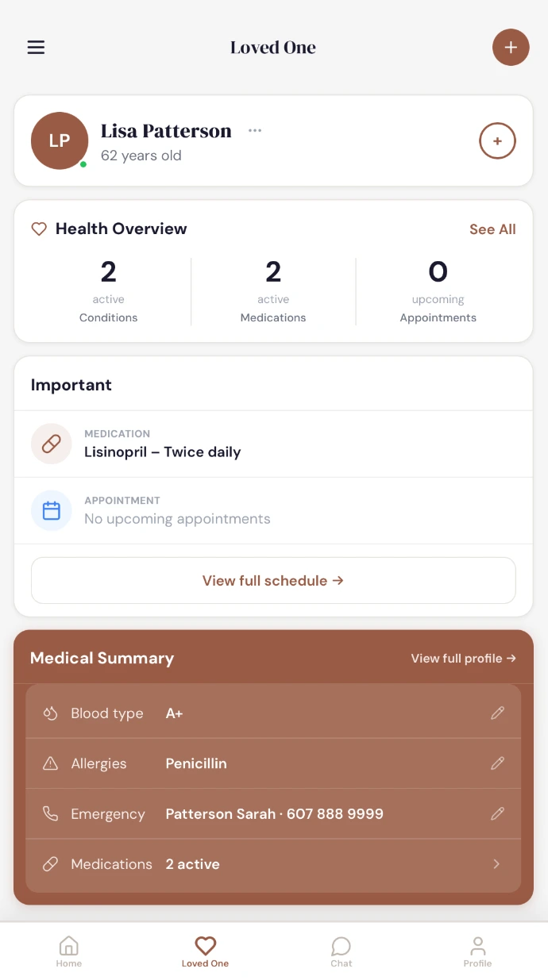Open the upcoming Appointments count
Image resolution: width=548 pixels, height=980 pixels.
(x=438, y=292)
